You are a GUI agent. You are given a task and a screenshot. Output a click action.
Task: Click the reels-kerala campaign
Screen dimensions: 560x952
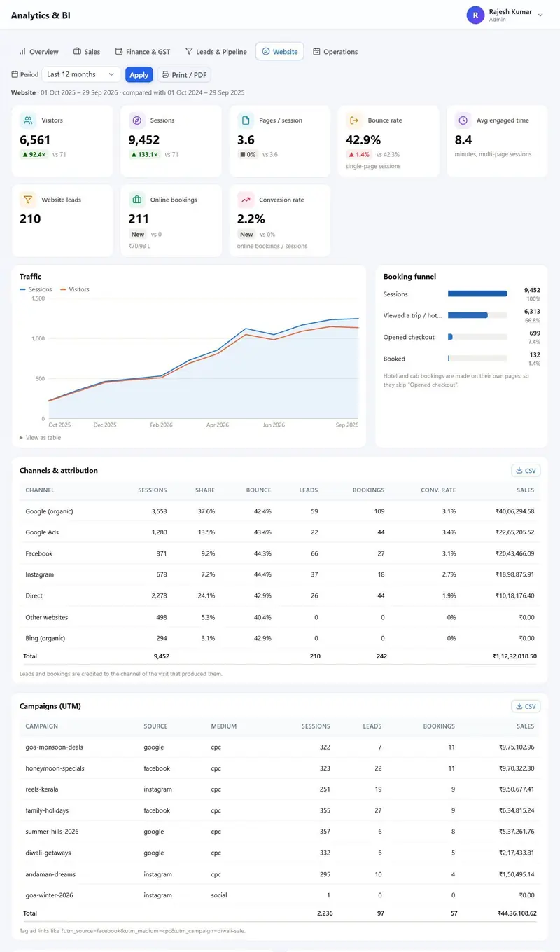[x=43, y=789]
